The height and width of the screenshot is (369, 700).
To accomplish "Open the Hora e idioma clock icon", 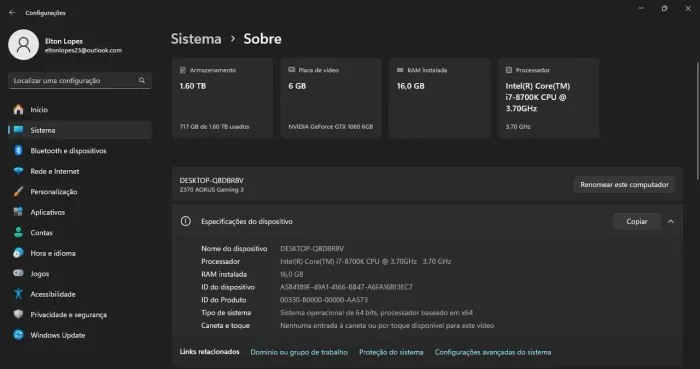I will (18, 253).
